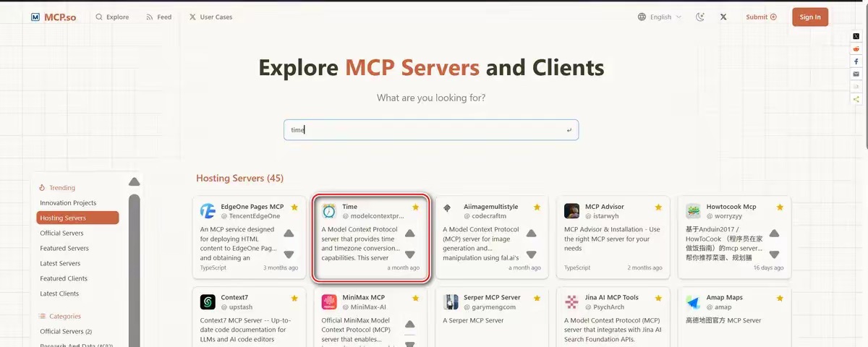The height and width of the screenshot is (347, 868).
Task: Open the MiniMax MCP card logo
Action: (329, 302)
